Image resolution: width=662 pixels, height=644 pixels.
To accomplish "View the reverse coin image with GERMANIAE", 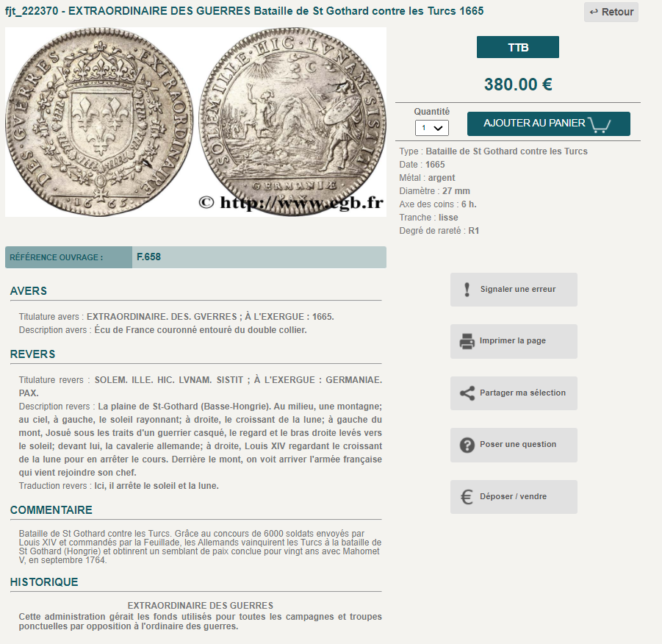I will pos(292,122).
